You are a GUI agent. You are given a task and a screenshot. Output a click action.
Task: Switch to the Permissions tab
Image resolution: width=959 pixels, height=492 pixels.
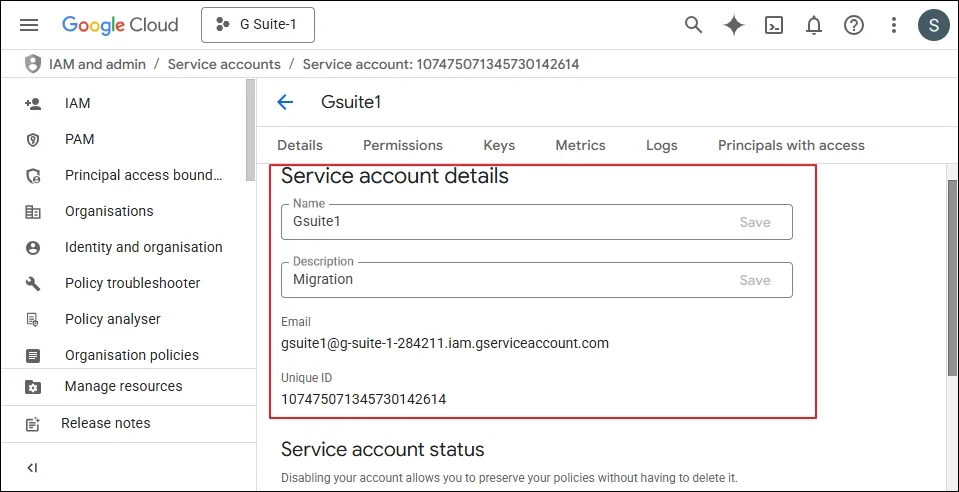403,146
